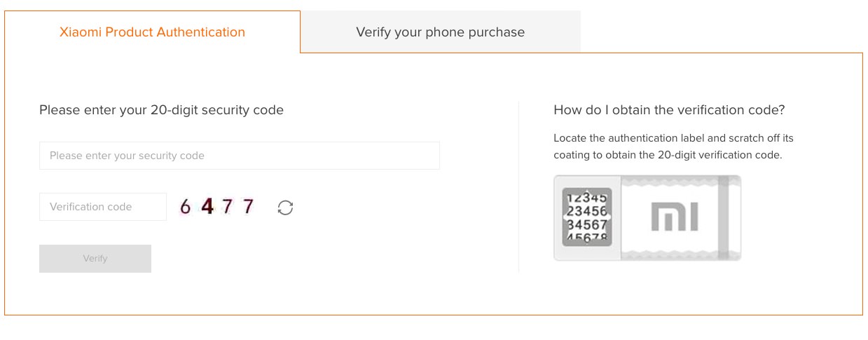Open Xiaomi Product Authentication tab
868x340 pixels.
coord(152,32)
